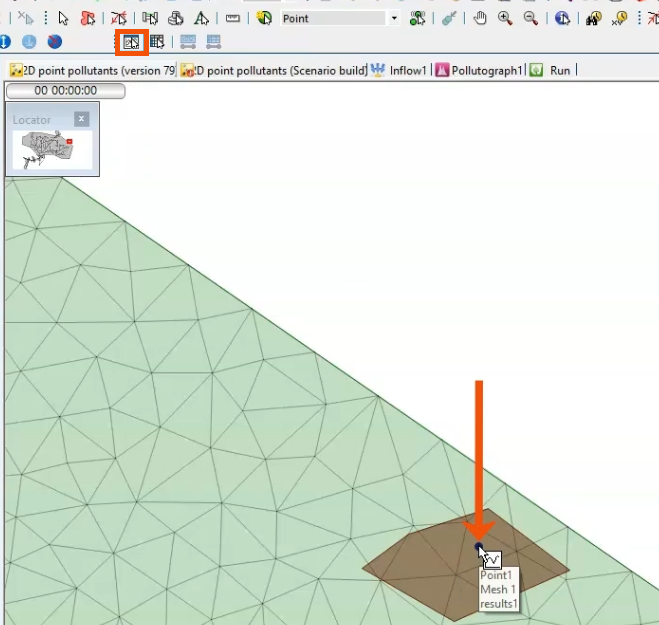Screen dimensions: 659x625
Task: Open the Pollutograph1 tab
Action: pos(479,70)
